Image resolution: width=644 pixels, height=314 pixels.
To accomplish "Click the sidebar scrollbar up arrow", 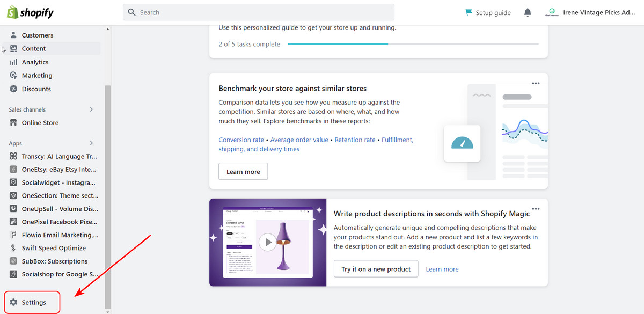I will click(108, 29).
